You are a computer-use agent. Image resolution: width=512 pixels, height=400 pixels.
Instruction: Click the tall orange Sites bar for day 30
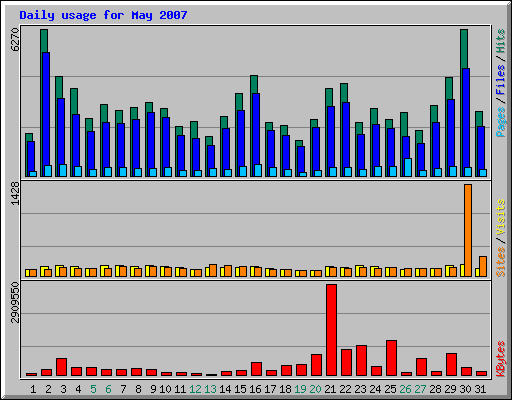(468, 230)
